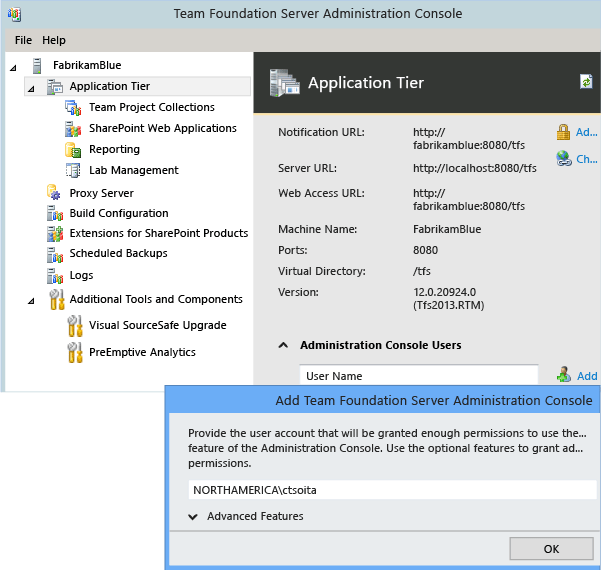Open the Help menu
The width and height of the screenshot is (601, 570).
54,40
